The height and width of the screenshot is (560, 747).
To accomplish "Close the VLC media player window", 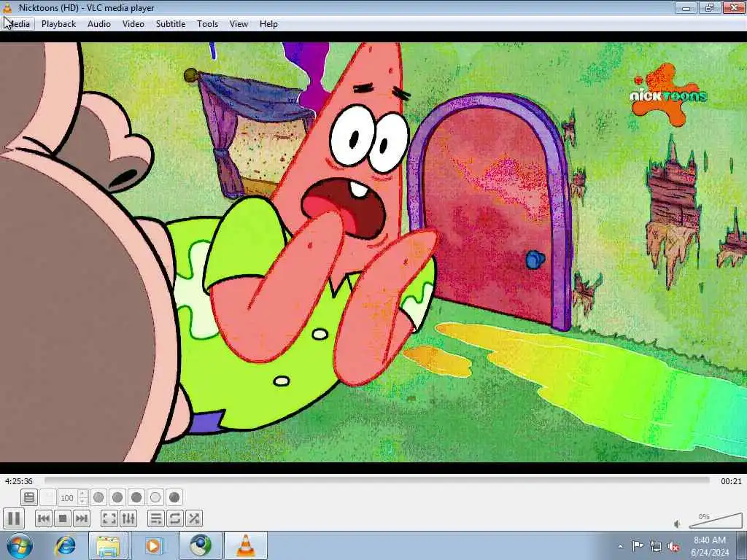I will coord(734,7).
